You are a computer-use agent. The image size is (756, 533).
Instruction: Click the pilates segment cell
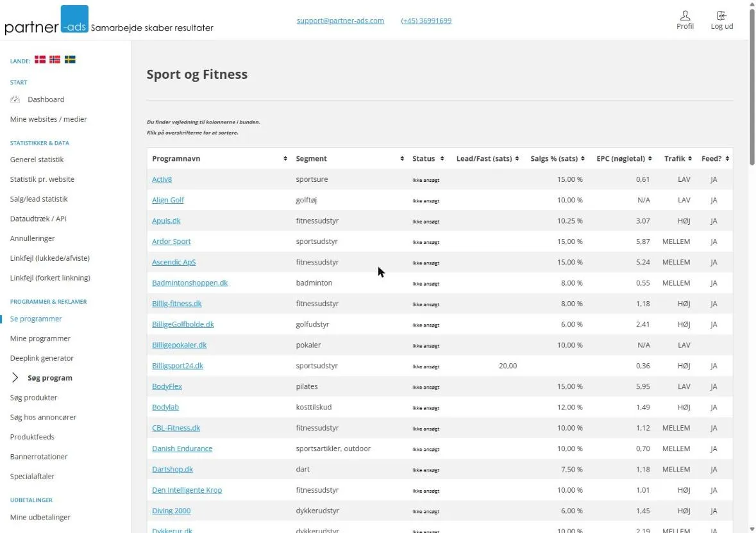(x=307, y=386)
